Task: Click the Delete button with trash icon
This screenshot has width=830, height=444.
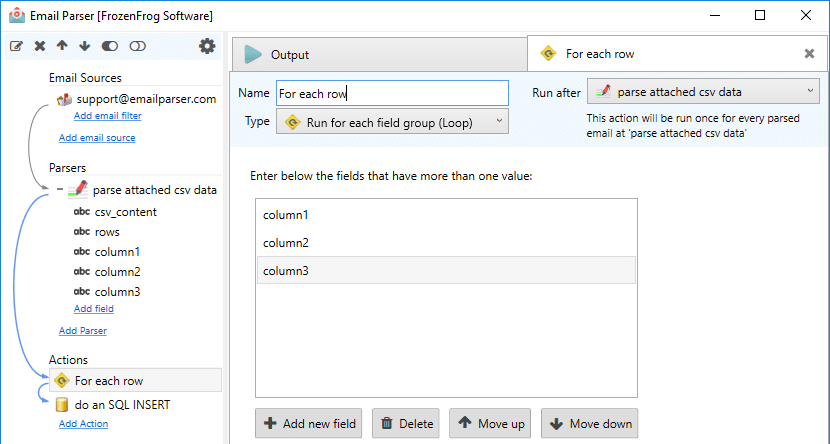Action: [x=405, y=423]
